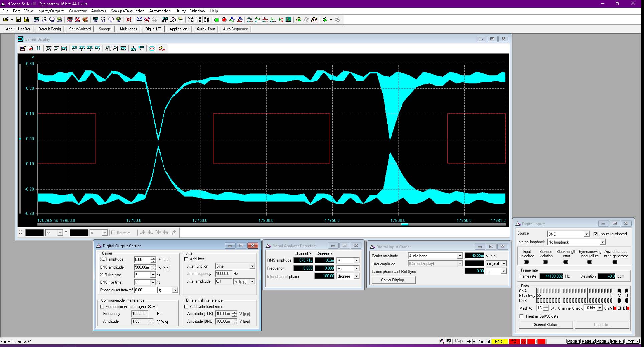The width and height of the screenshot is (644, 347).
Task: Open the Analyzer menu
Action: point(99,11)
